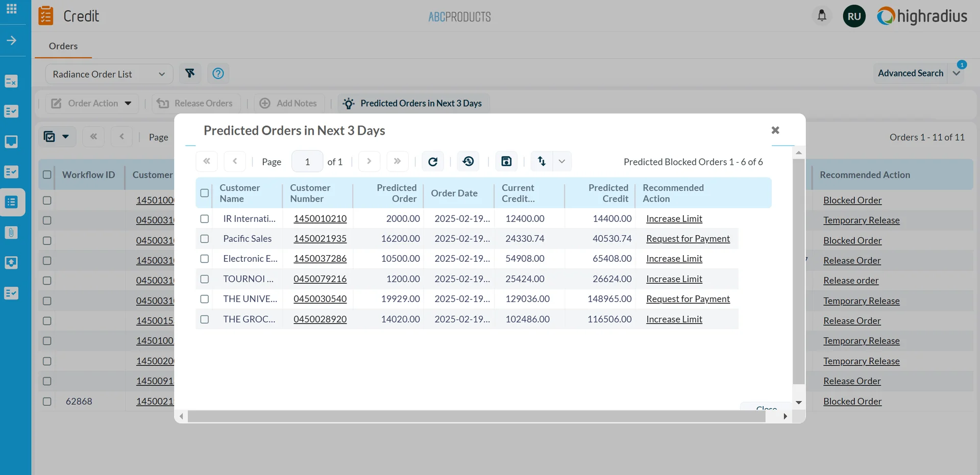Click the sort arrows icon in dialog
The height and width of the screenshot is (475, 980).
coord(542,162)
